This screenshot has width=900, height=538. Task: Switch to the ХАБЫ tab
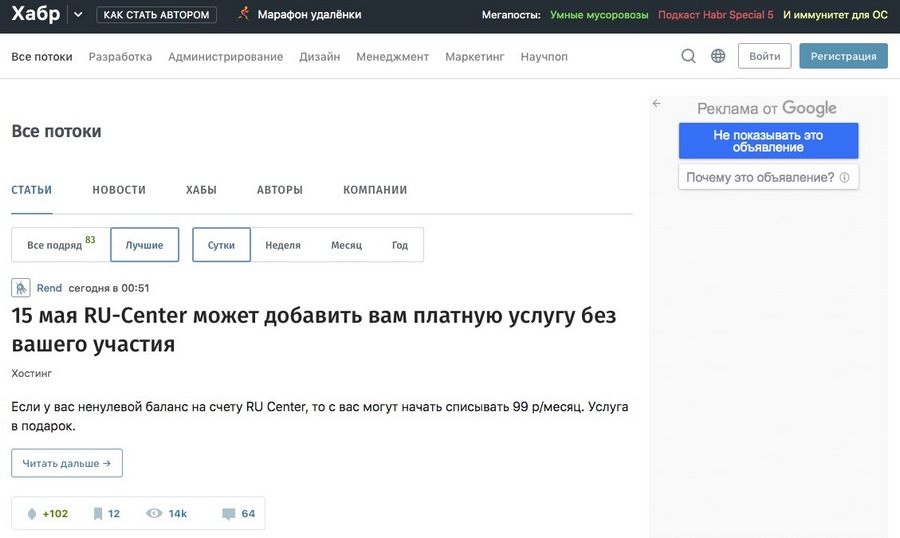pyautogui.click(x=201, y=190)
